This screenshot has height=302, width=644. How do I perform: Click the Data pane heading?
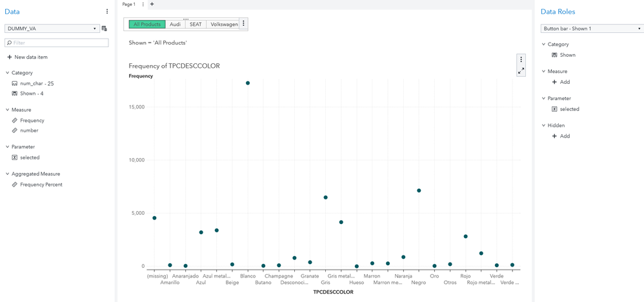coord(12,12)
